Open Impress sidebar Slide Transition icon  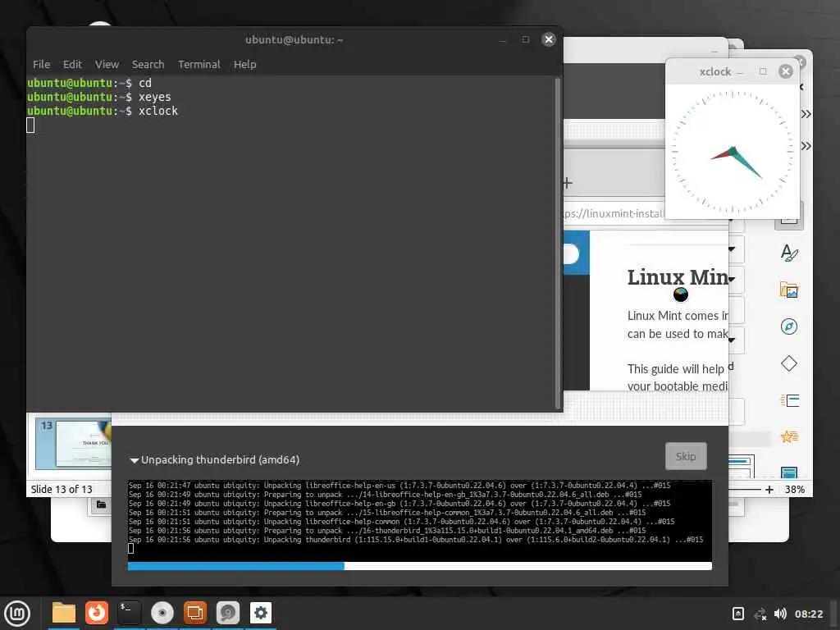coord(790,400)
